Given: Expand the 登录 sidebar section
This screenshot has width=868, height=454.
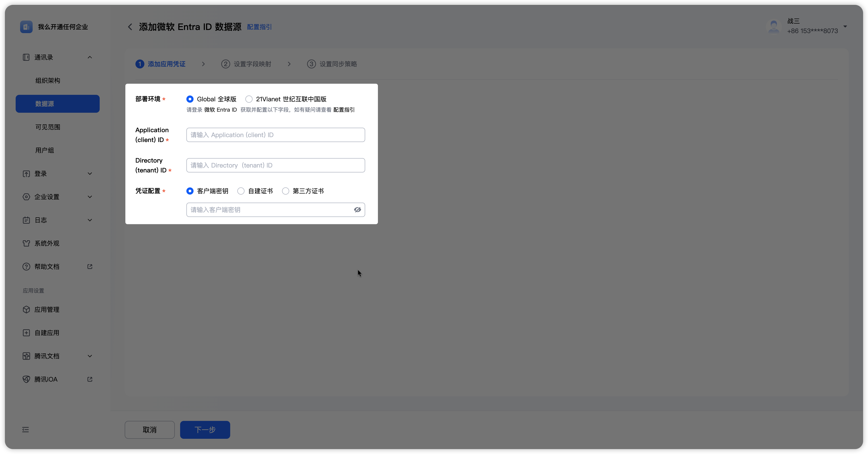Looking at the screenshot, I should 90,174.
